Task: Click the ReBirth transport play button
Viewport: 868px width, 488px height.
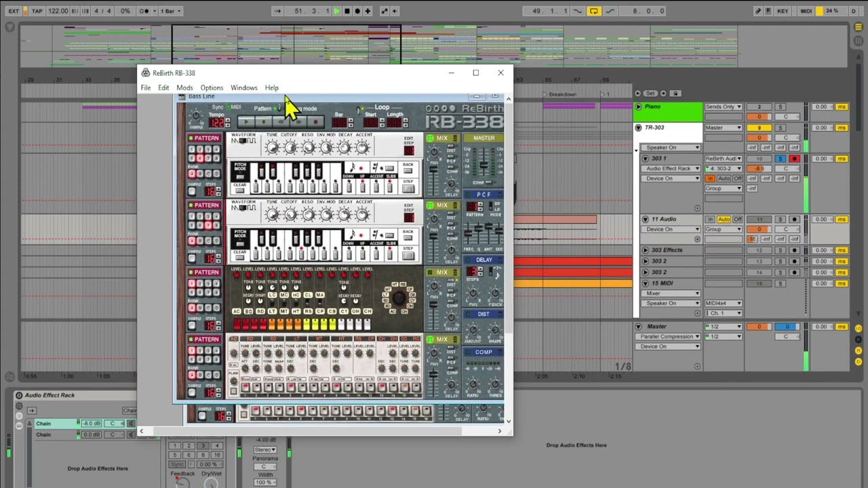Action: tap(245, 122)
